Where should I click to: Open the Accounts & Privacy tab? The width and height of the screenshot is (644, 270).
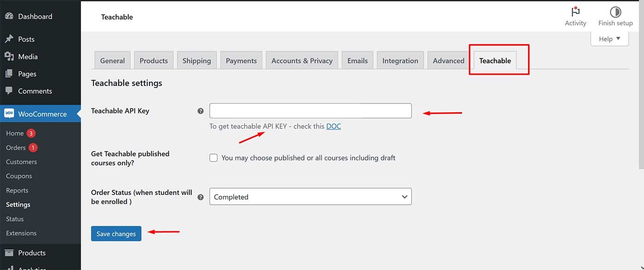click(x=302, y=61)
